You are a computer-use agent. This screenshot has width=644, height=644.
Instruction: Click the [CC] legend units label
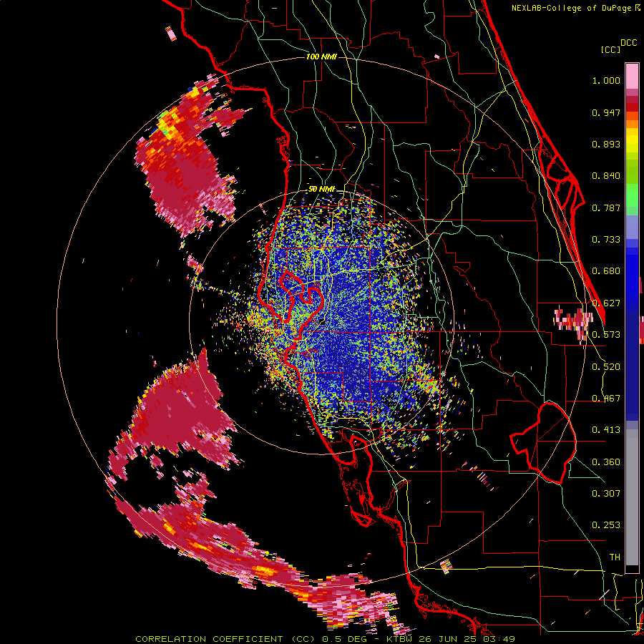611,49
